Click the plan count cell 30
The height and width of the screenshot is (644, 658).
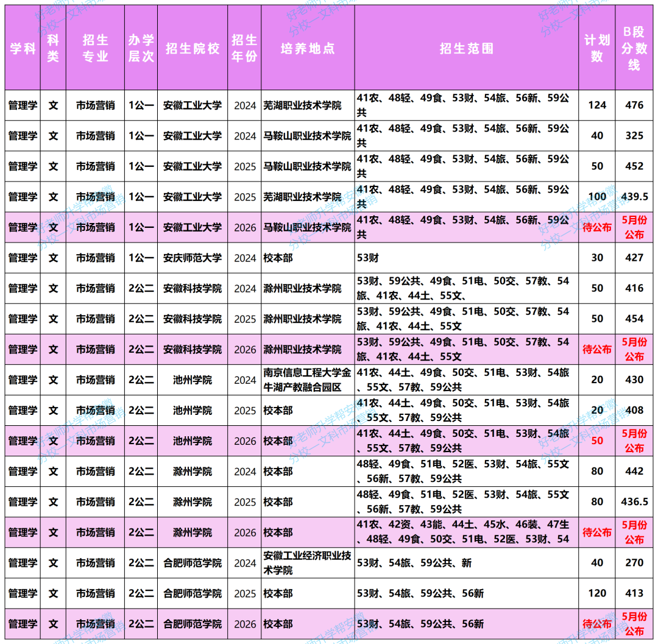click(596, 258)
